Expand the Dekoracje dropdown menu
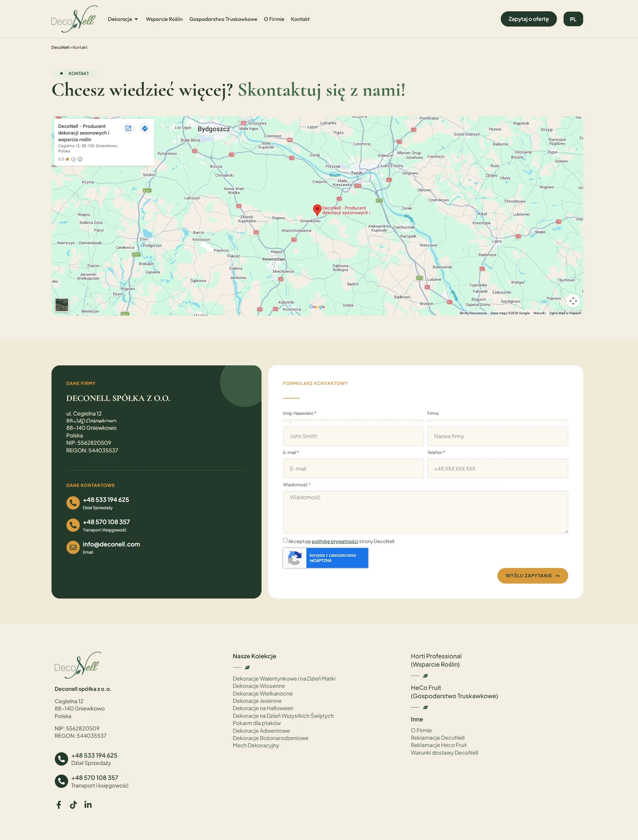The width and height of the screenshot is (638, 840). click(x=123, y=19)
